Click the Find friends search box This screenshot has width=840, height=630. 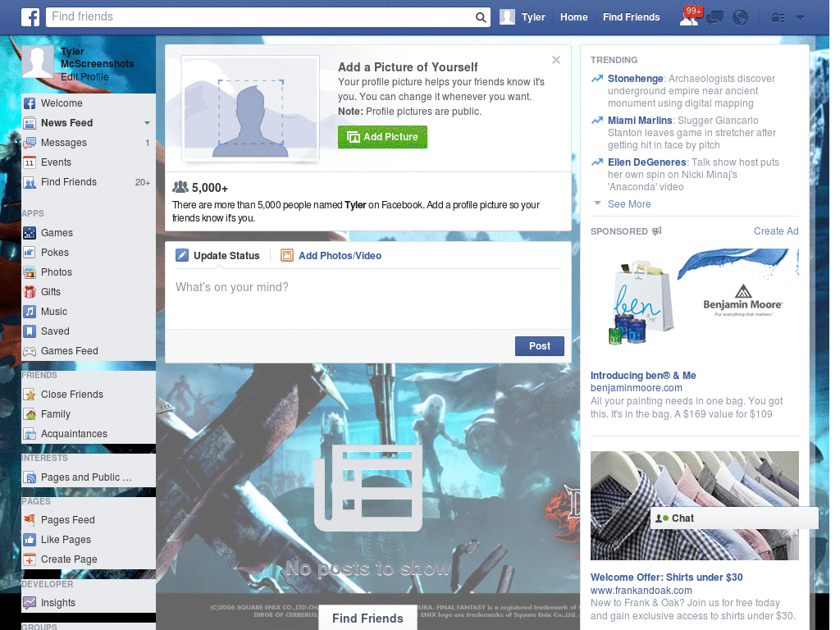[268, 17]
